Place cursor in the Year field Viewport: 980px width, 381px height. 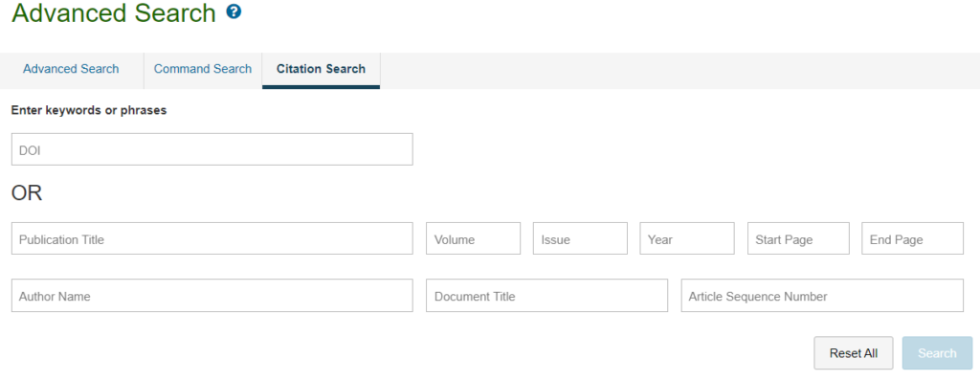687,238
